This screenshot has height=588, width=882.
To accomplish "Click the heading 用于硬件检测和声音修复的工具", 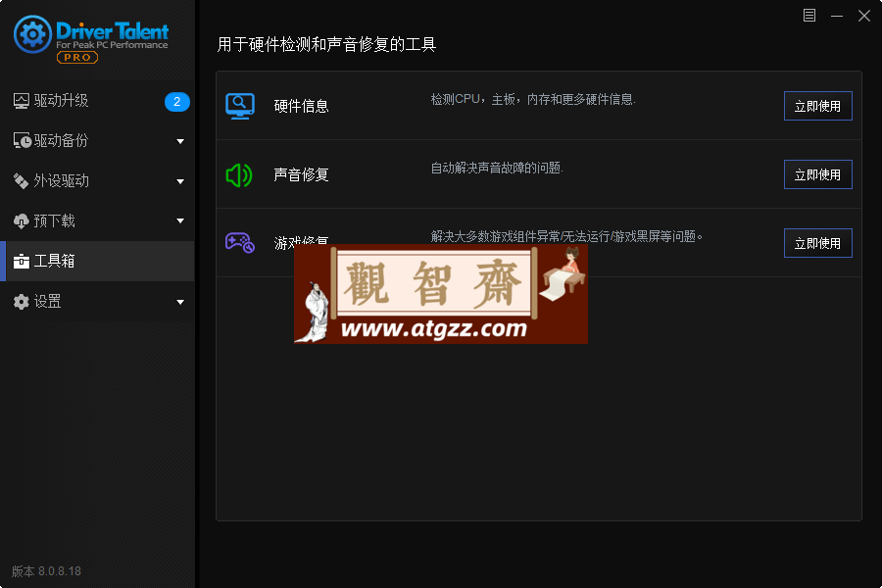I will tap(326, 44).
